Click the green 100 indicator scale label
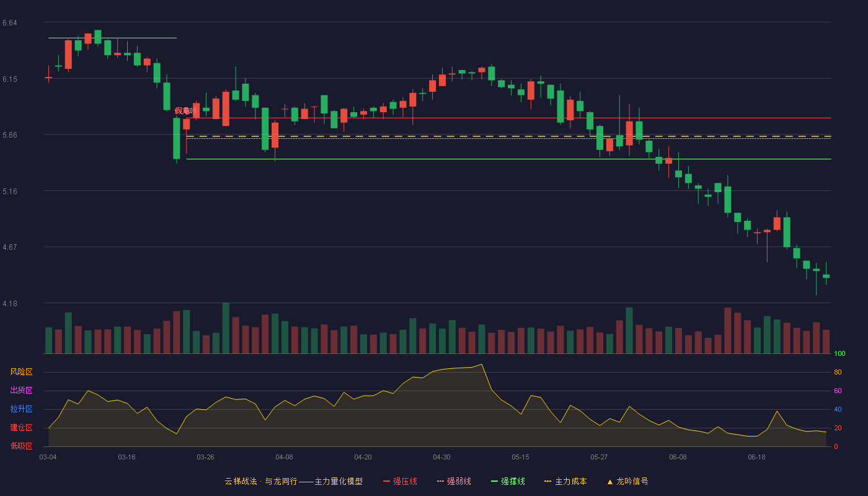The height and width of the screenshot is (496, 868). click(x=839, y=354)
